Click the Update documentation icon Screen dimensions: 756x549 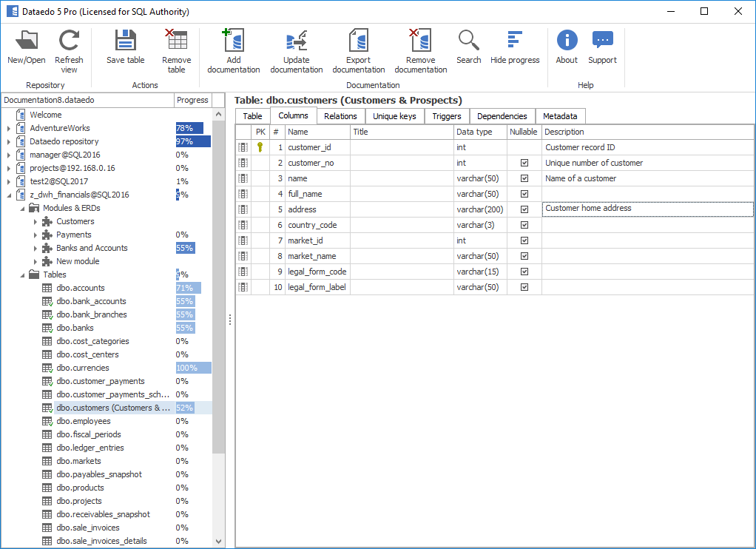[x=297, y=41]
